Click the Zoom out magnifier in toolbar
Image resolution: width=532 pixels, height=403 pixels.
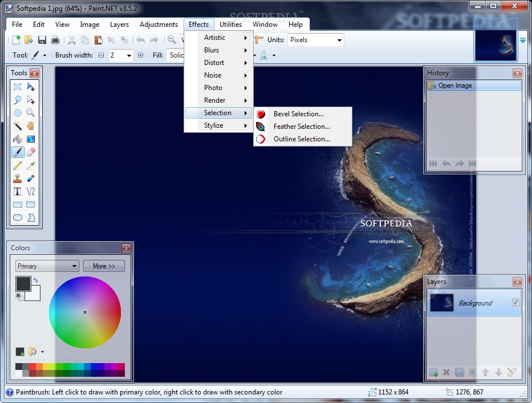172,40
